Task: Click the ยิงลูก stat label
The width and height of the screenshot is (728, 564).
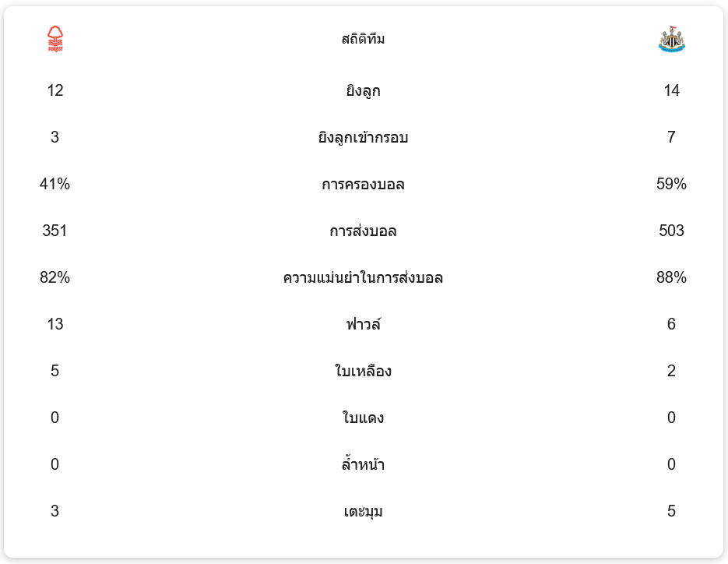Action: (363, 91)
